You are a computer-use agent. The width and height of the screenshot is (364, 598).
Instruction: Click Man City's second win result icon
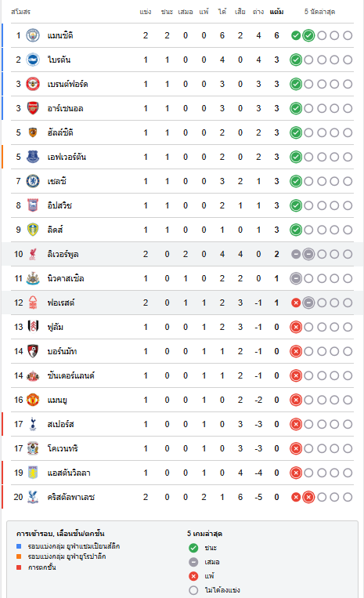click(x=308, y=35)
